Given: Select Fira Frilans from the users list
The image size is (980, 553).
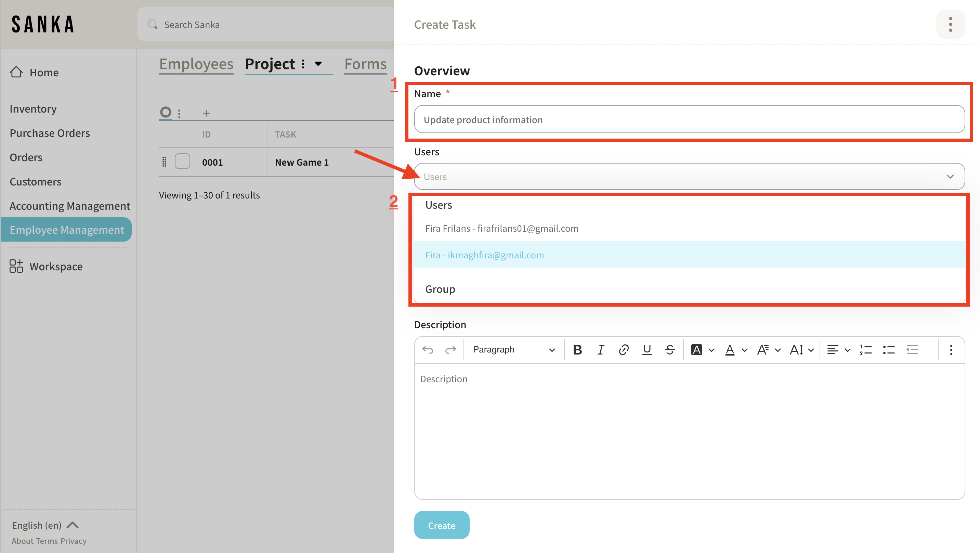Looking at the screenshot, I should [x=501, y=228].
